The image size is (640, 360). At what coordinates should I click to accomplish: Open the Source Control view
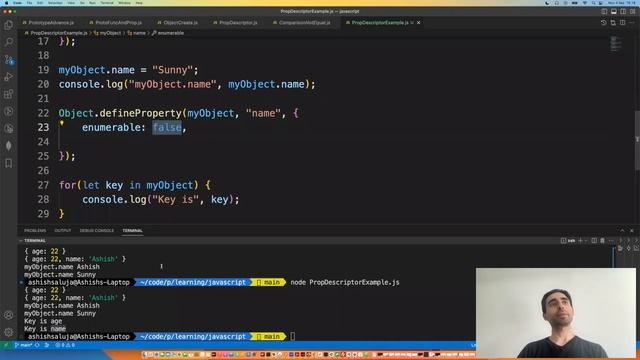click(x=9, y=60)
